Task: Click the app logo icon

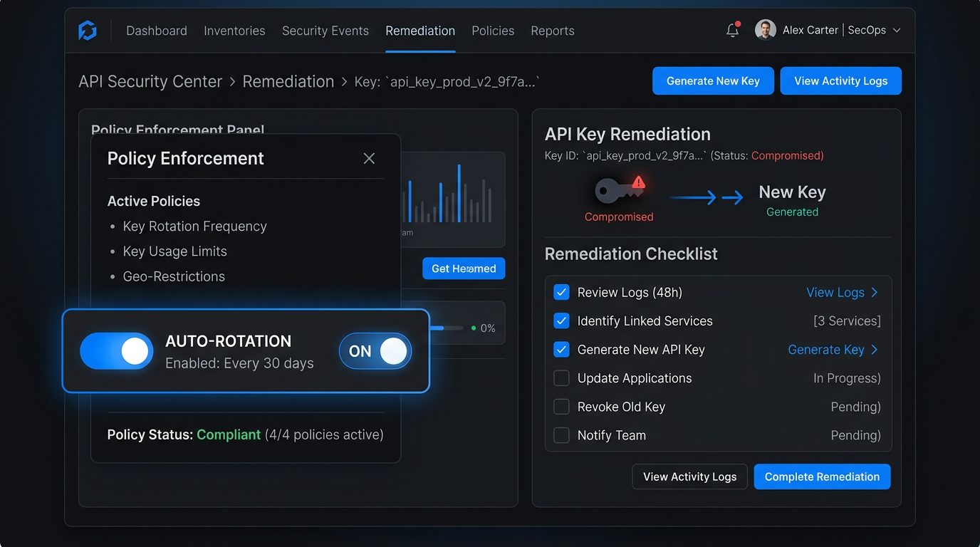Action: coord(88,31)
